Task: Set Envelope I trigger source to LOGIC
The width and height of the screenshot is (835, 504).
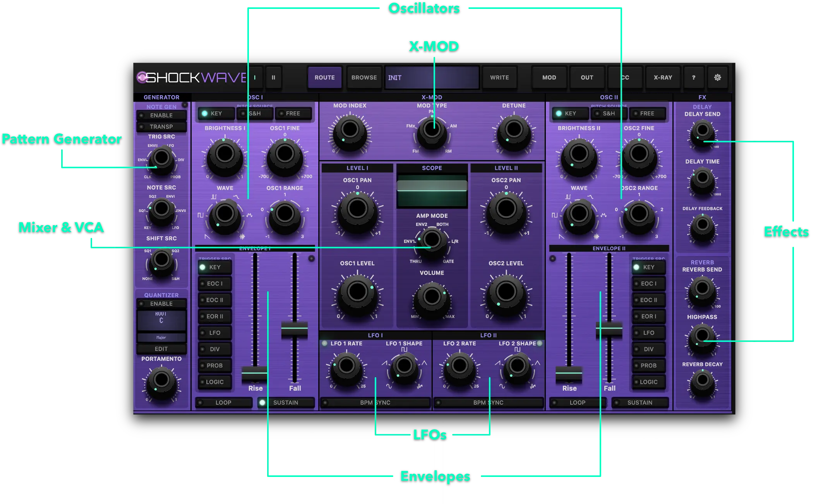Action: point(215,382)
